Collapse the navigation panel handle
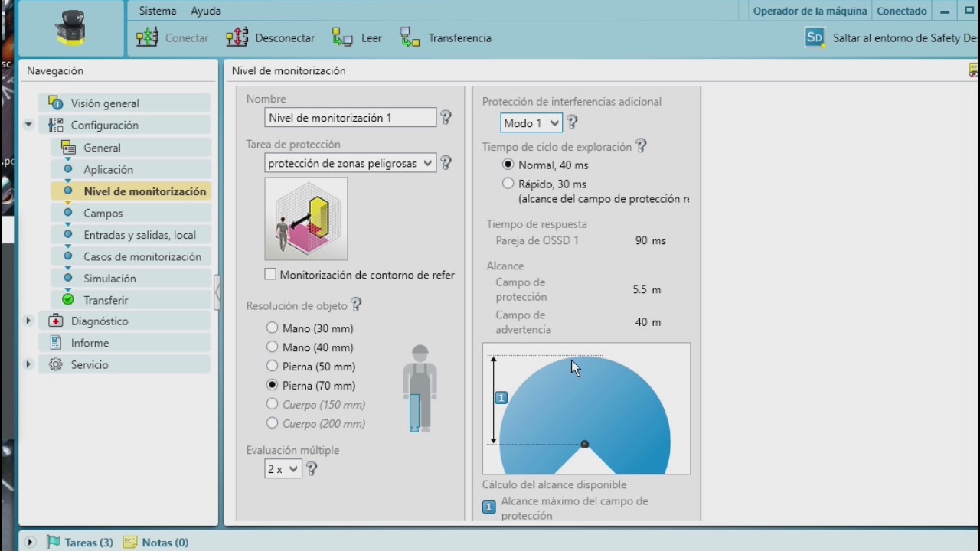980x551 pixels. pos(217,292)
